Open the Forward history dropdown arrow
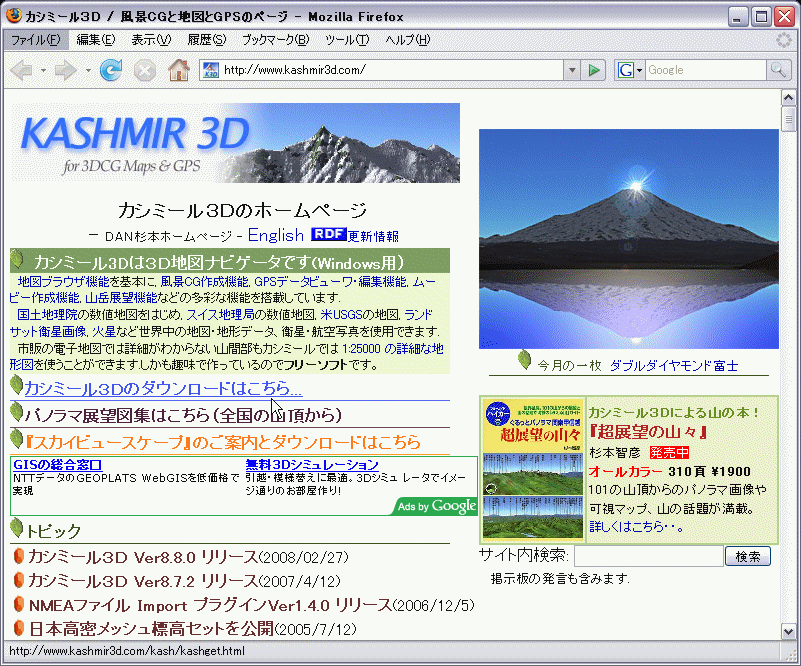 (x=88, y=70)
